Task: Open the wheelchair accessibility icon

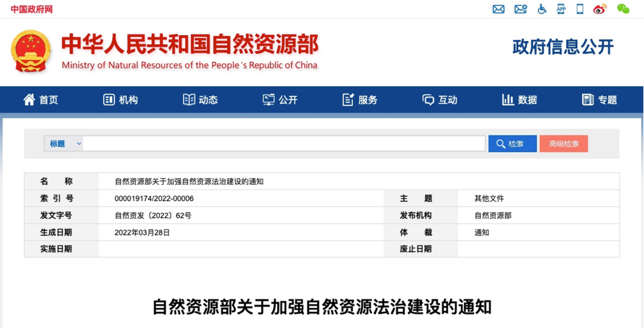Action: [x=542, y=9]
